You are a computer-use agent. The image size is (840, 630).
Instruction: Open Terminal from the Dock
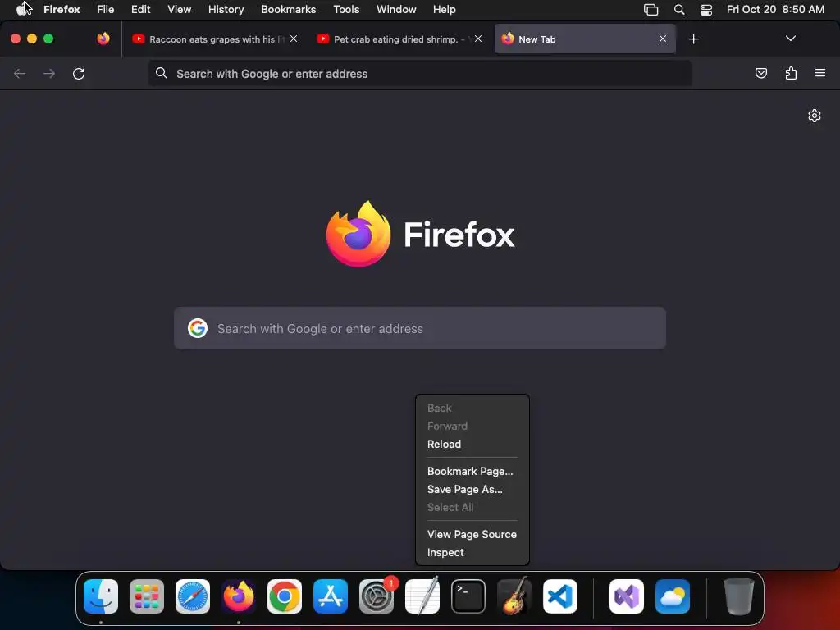[x=468, y=596]
